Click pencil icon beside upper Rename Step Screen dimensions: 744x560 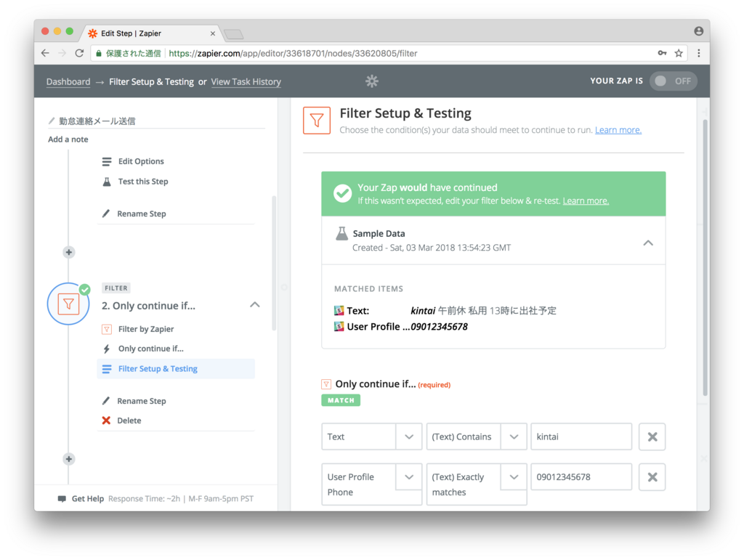(106, 214)
